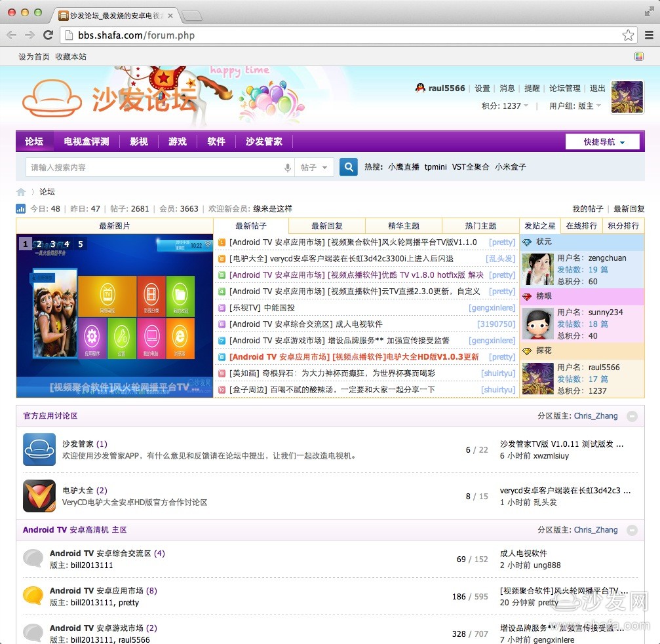Open the new browser tab button
Viewport: 660px width, 644px height.
pyautogui.click(x=192, y=16)
